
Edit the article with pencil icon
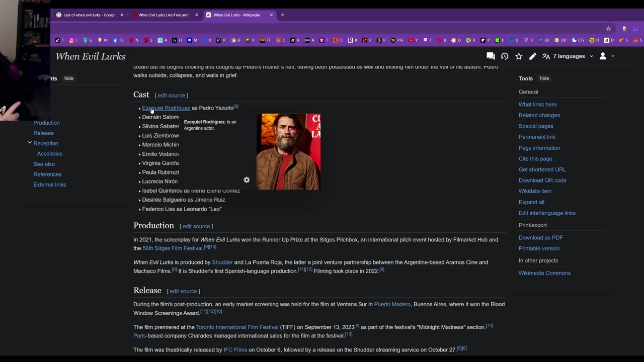533,56
